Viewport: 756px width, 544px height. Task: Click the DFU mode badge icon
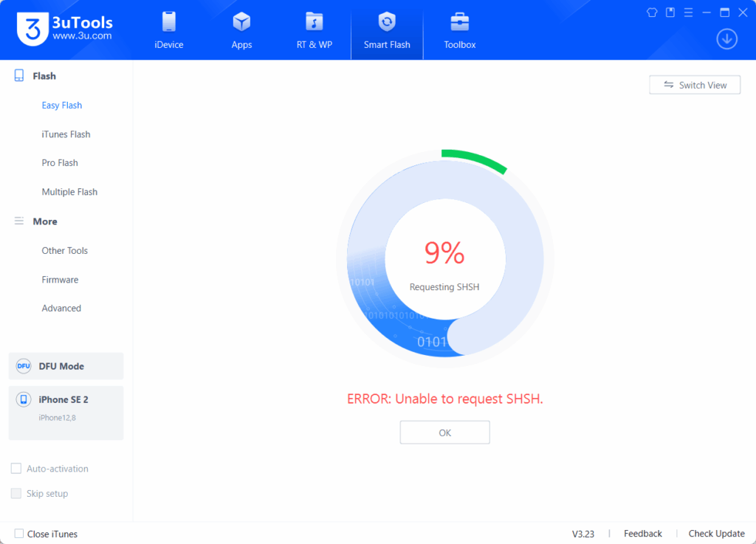23,366
